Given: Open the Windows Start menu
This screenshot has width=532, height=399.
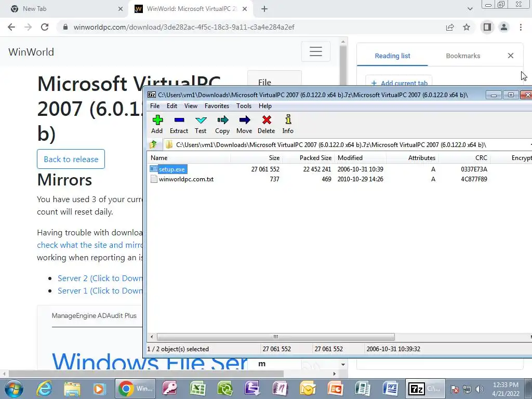Looking at the screenshot, I should click(x=14, y=389).
